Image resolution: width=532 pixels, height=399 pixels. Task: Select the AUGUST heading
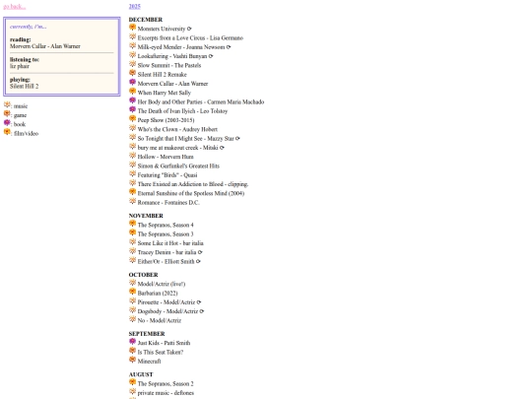141,374
